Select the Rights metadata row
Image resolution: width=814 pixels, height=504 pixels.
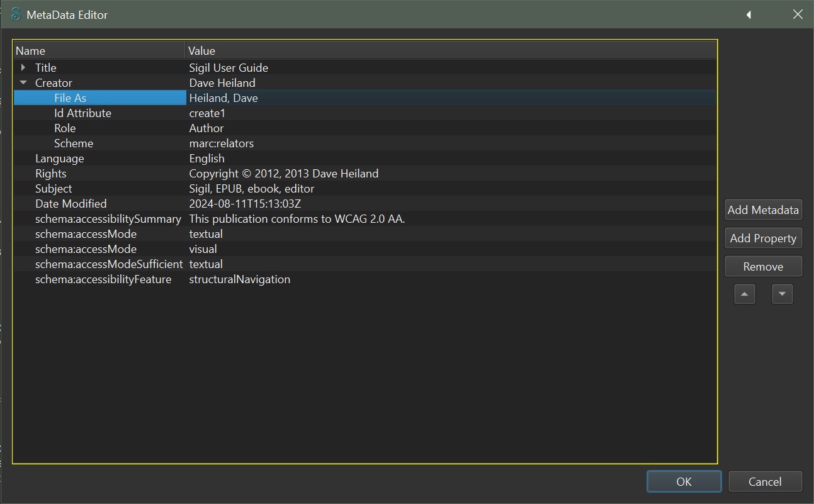tap(365, 173)
